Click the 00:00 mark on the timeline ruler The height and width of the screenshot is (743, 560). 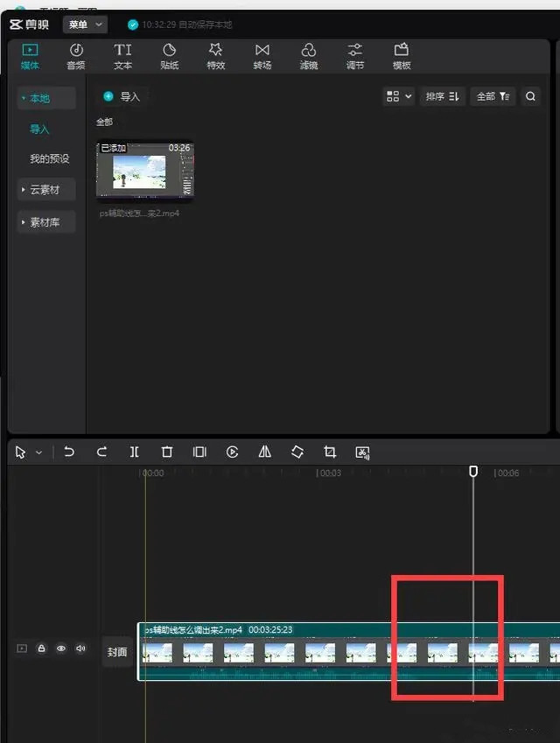152,473
